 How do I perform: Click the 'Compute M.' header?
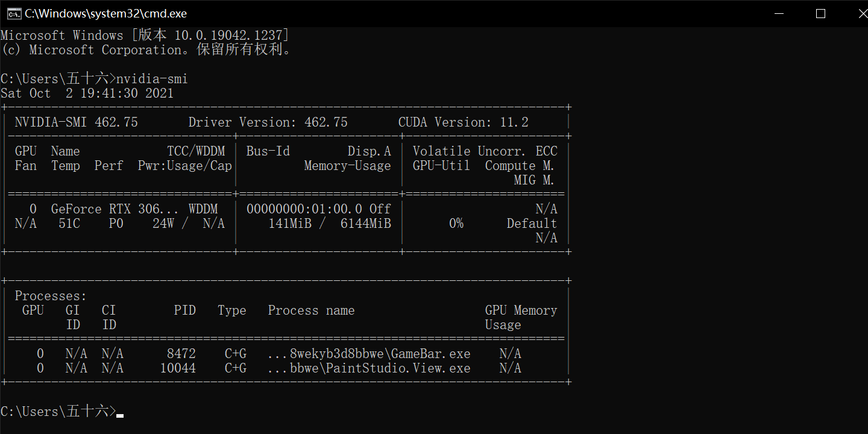point(520,166)
